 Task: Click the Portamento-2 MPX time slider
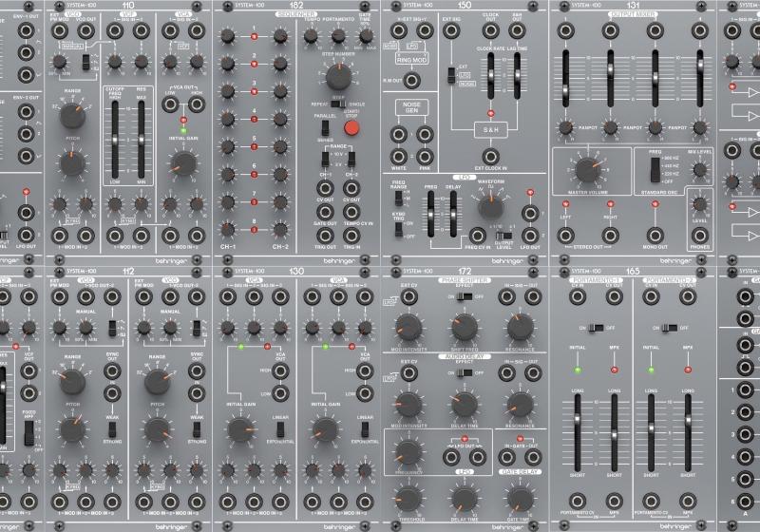[688, 433]
